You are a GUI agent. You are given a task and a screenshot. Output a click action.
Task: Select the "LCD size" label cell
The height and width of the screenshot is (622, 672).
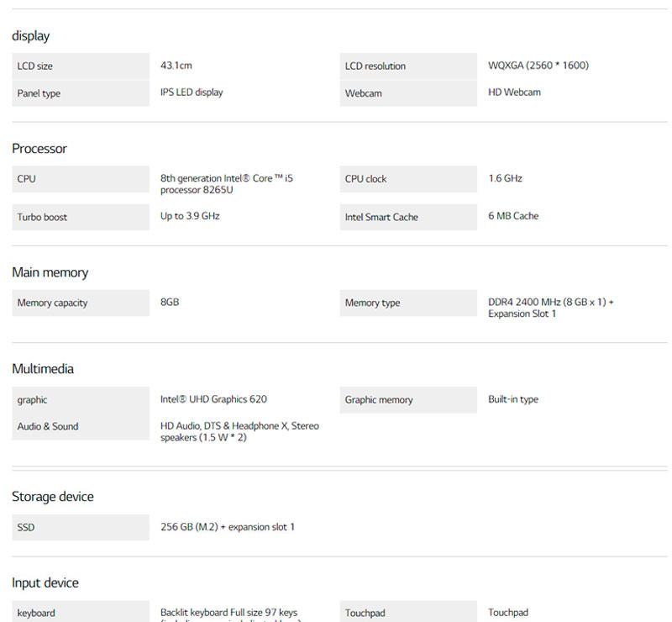(80, 66)
